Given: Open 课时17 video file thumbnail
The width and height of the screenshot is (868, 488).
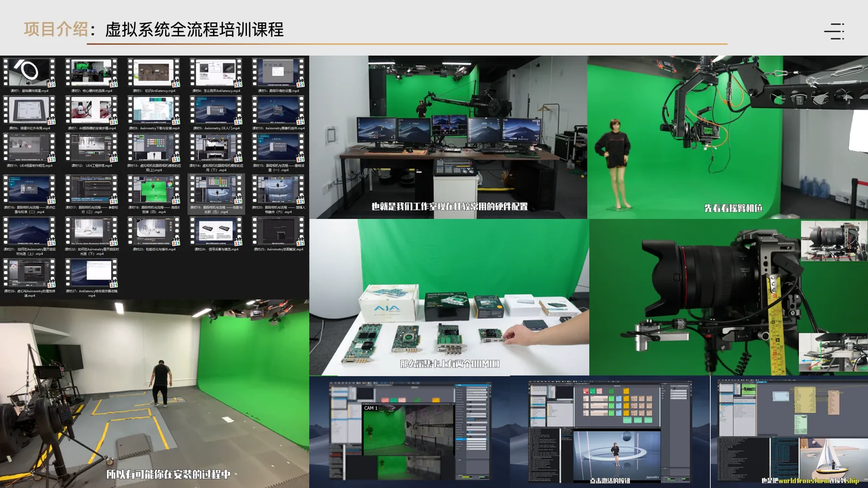Looking at the screenshot, I should click(x=92, y=190).
